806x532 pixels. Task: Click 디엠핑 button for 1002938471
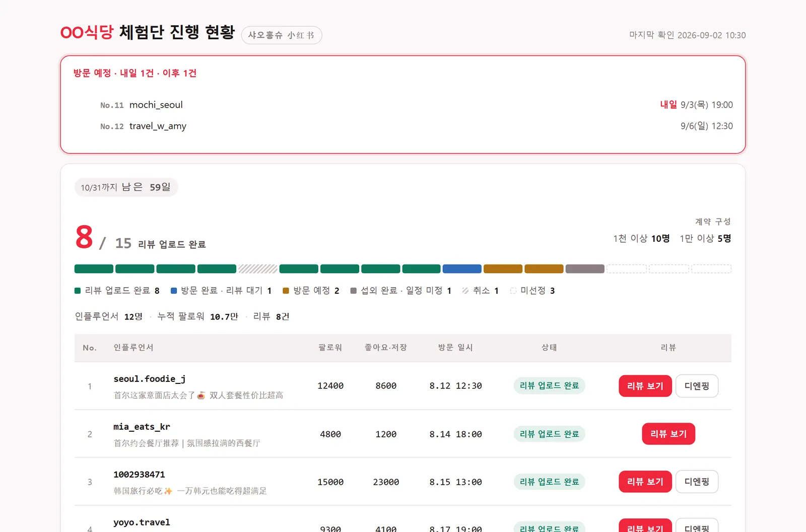pos(697,482)
